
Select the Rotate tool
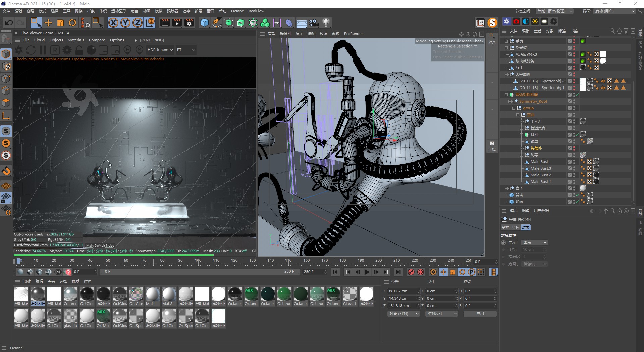(x=72, y=23)
